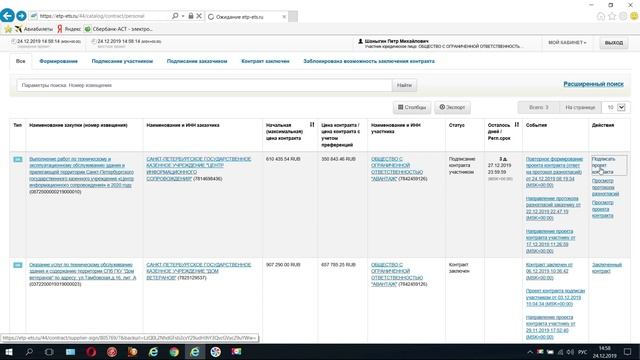Open Заключенный контракт action link
Image resolution: width=640 pixels, height=360 pixels.
[607, 268]
